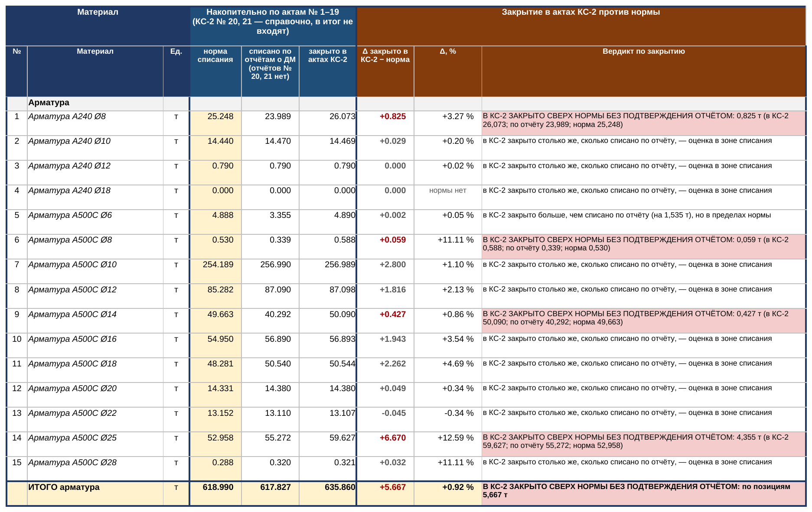Select the 'Ед.' column header
The image size is (812, 512).
pyautogui.click(x=176, y=71)
